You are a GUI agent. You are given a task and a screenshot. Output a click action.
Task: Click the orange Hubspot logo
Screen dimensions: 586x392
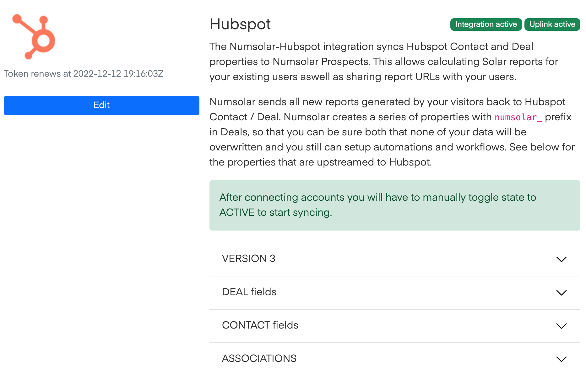click(x=34, y=36)
